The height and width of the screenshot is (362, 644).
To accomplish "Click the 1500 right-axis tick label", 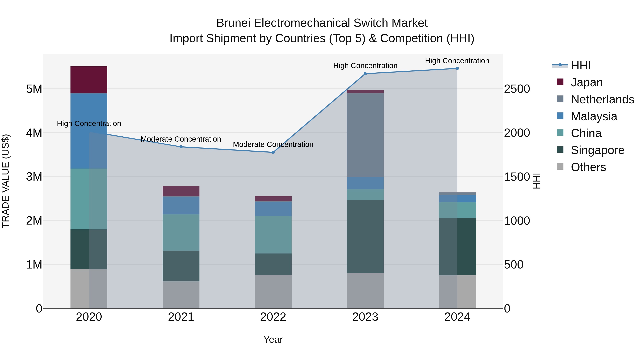I will point(517,177).
